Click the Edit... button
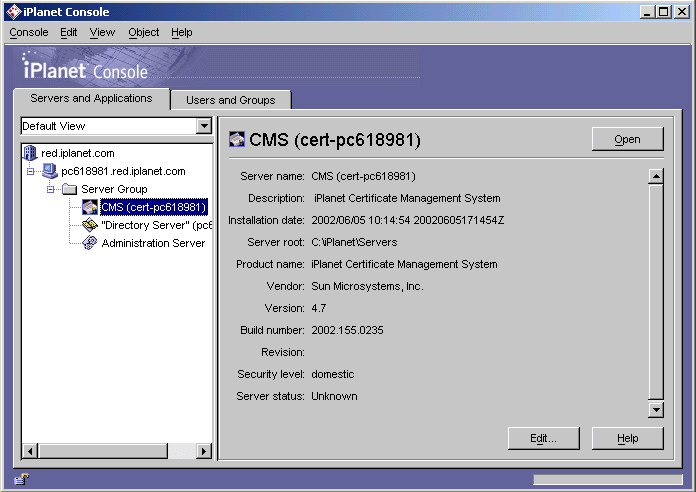This screenshot has height=492, width=696. 543,438
